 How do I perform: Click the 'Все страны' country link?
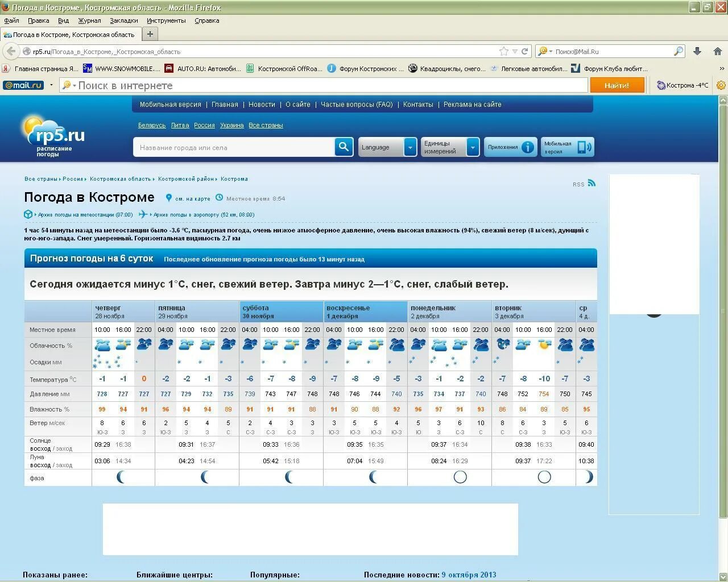click(x=266, y=125)
